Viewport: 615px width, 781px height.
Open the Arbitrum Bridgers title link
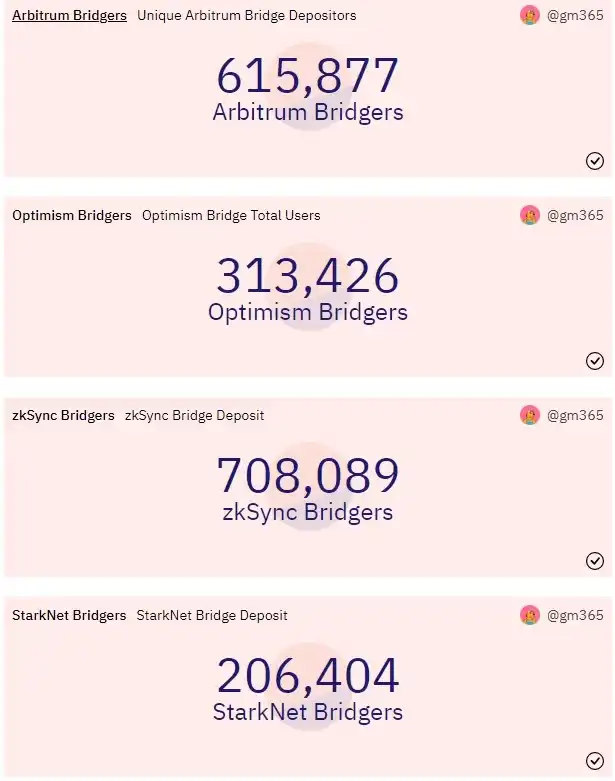point(69,15)
